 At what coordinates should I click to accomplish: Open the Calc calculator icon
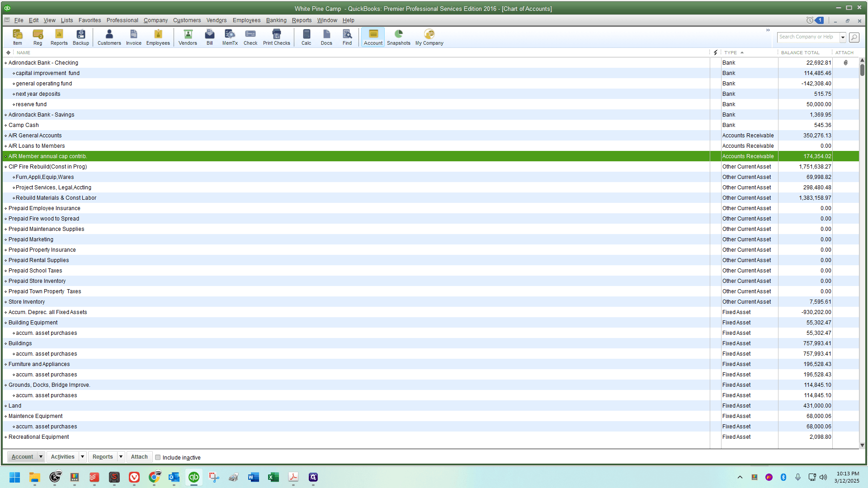(306, 37)
